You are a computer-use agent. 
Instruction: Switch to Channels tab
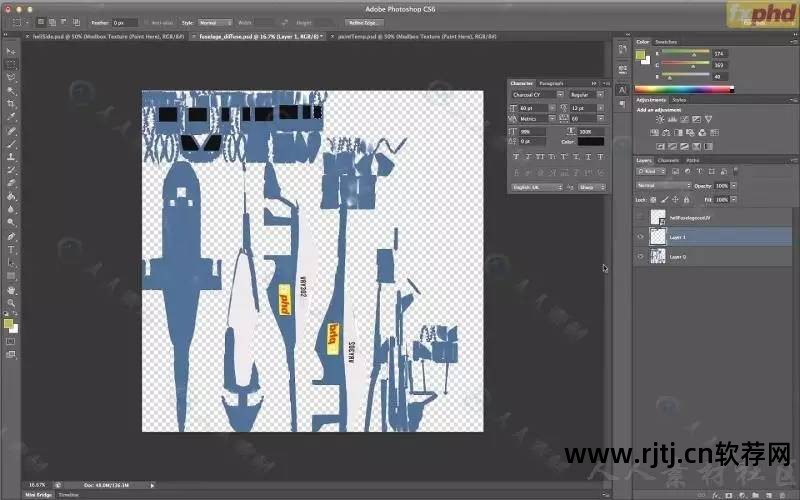668,160
